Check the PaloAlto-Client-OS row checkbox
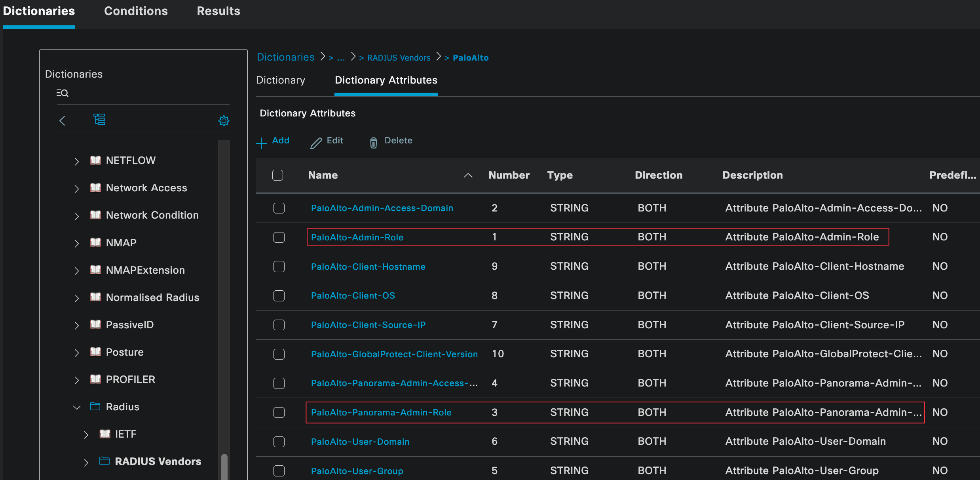The width and height of the screenshot is (980, 480). 279,296
